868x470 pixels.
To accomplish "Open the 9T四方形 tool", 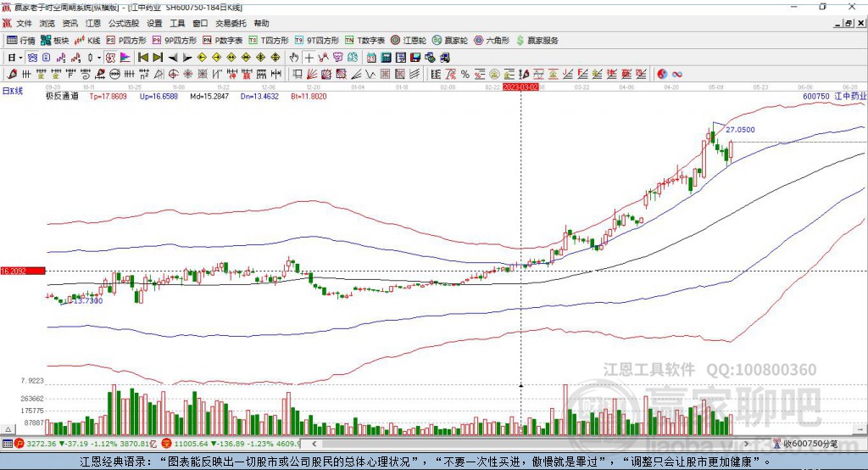I will [317, 41].
